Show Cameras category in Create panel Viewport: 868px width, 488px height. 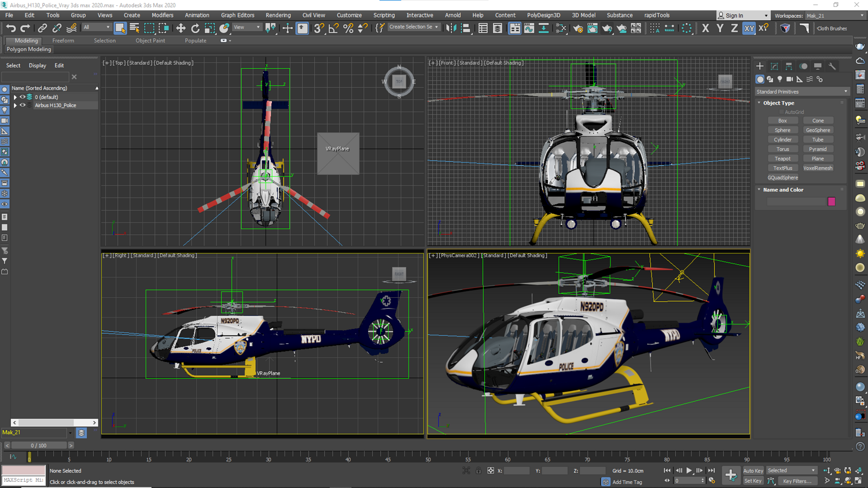click(x=790, y=79)
